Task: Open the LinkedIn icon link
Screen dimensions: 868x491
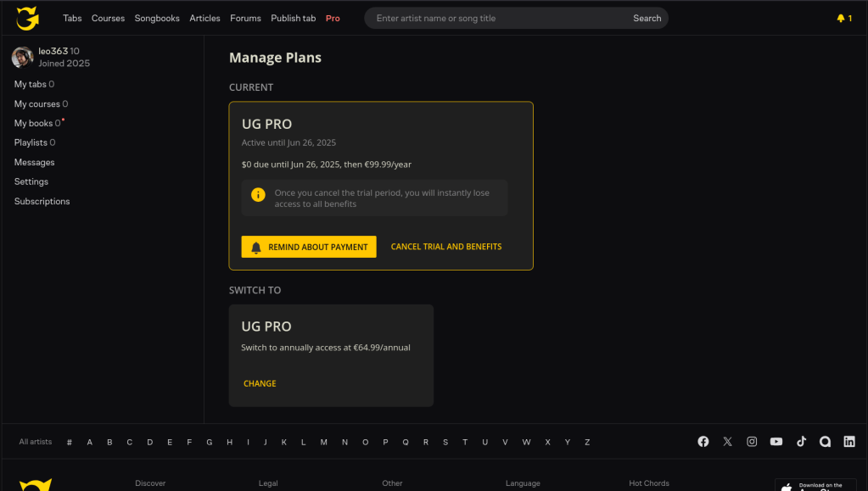Action: tap(849, 442)
